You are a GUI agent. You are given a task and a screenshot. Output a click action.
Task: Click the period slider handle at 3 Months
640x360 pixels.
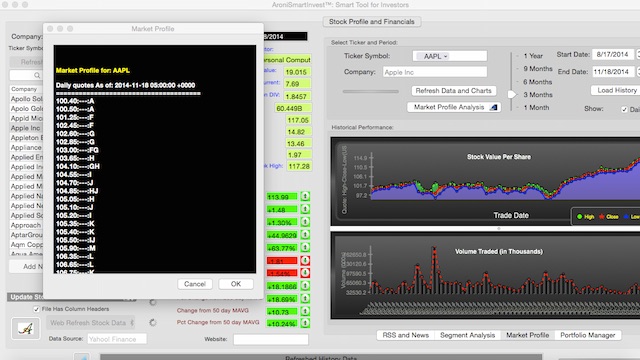pyautogui.click(x=511, y=94)
